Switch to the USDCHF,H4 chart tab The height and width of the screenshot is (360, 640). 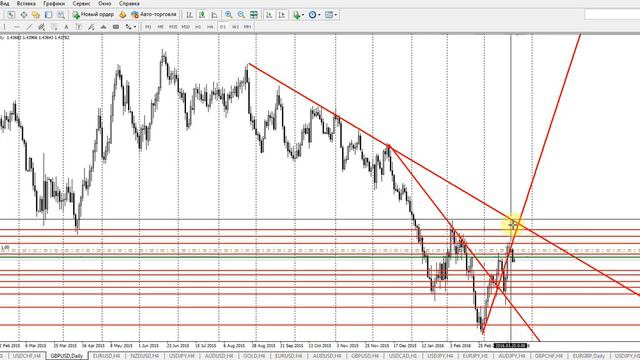point(27,356)
